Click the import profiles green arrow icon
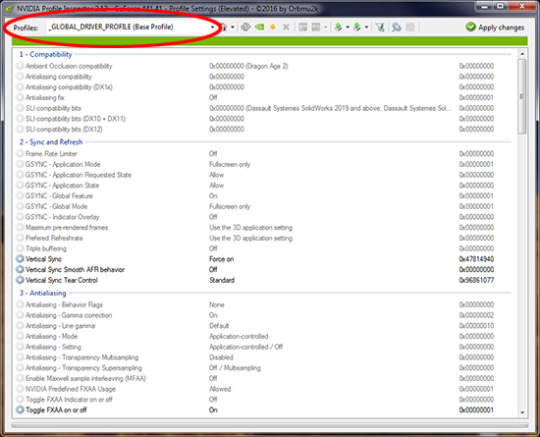Image resolution: width=540 pixels, height=437 pixels. (x=357, y=27)
